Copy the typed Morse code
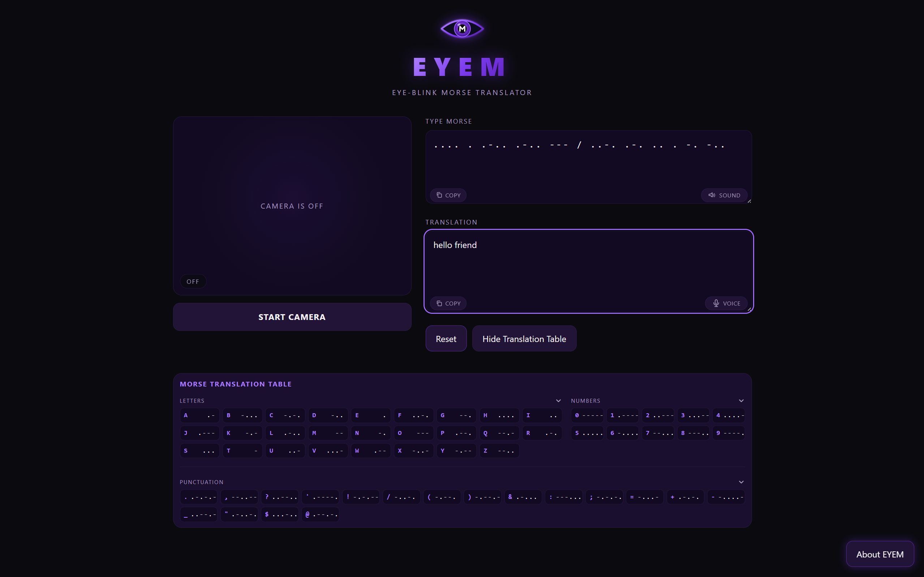 tap(448, 195)
